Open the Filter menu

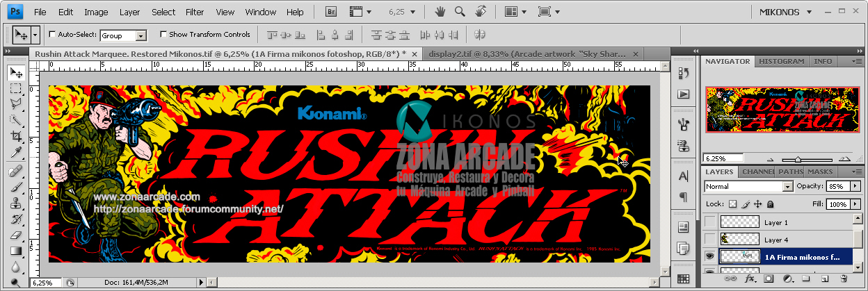(x=195, y=12)
